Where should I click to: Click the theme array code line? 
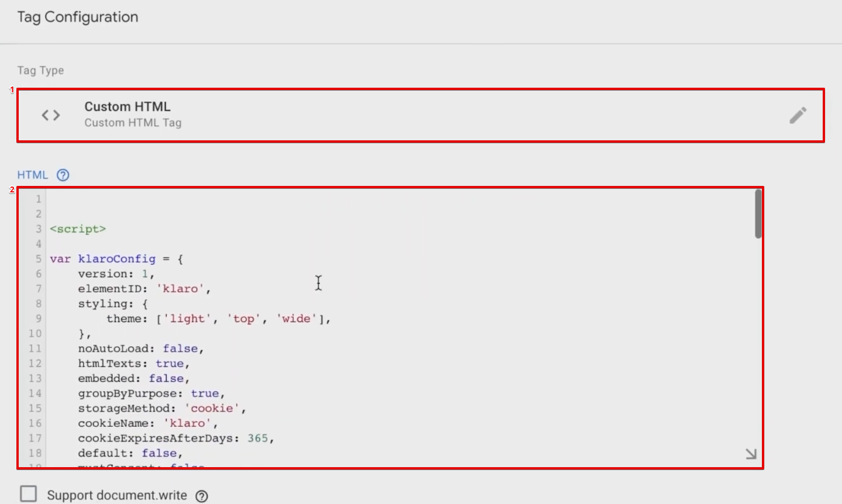[219, 319]
